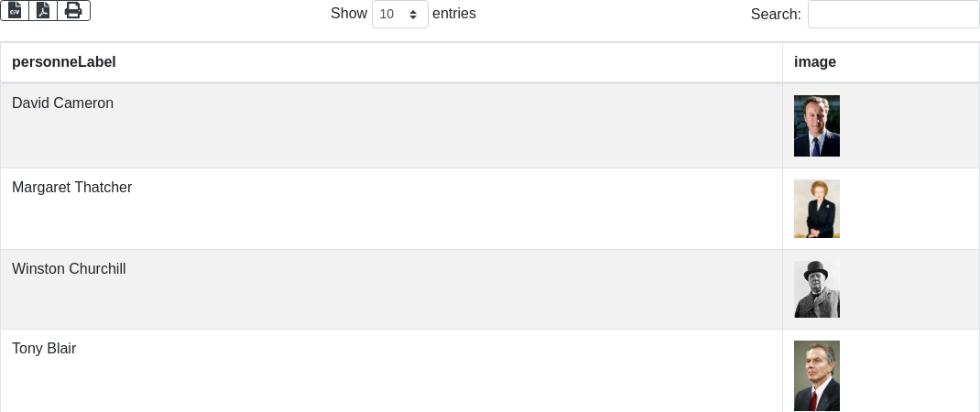The width and height of the screenshot is (980, 412).
Task: Select the Tony Blair name cell
Action: pos(44,349)
